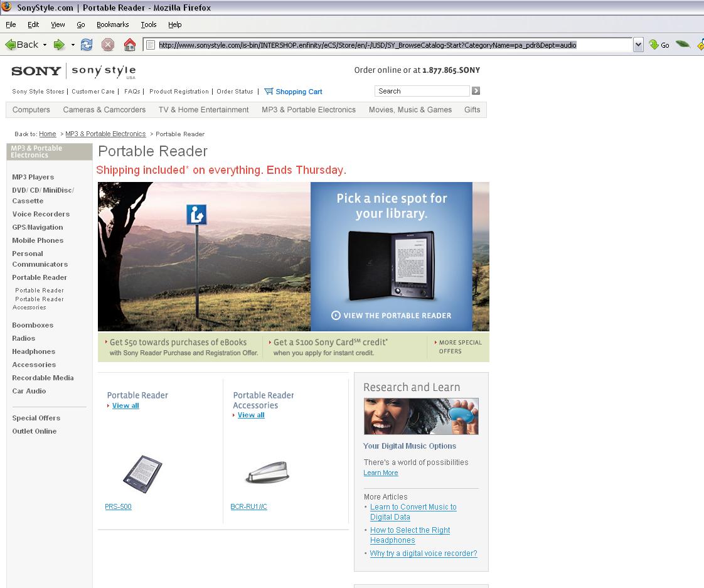Reload the page with the refresh icon

click(87, 45)
